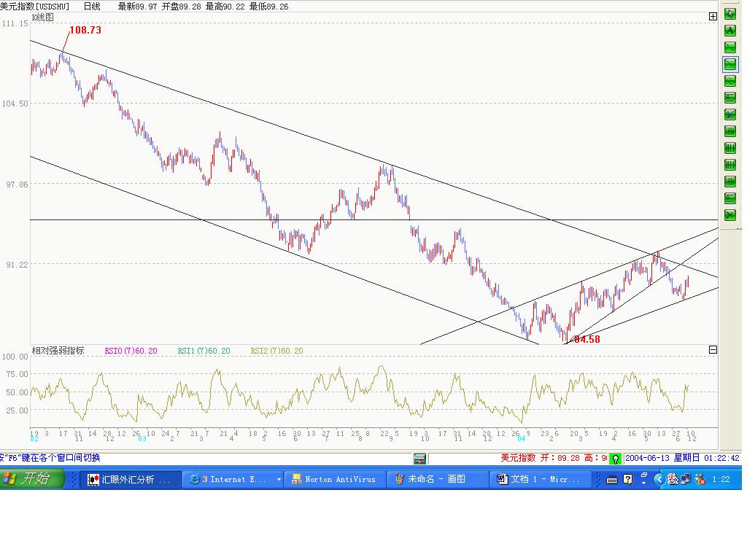Choose the first line drawing tool below the 'A' tool
The height and width of the screenshot is (560, 747).
tap(729, 47)
